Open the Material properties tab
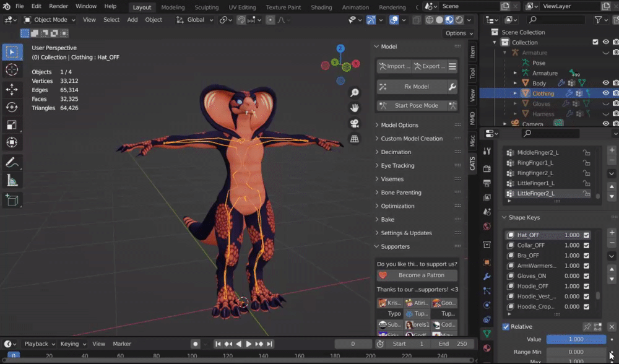Image resolution: width=619 pixels, height=364 pixels. 487,348
